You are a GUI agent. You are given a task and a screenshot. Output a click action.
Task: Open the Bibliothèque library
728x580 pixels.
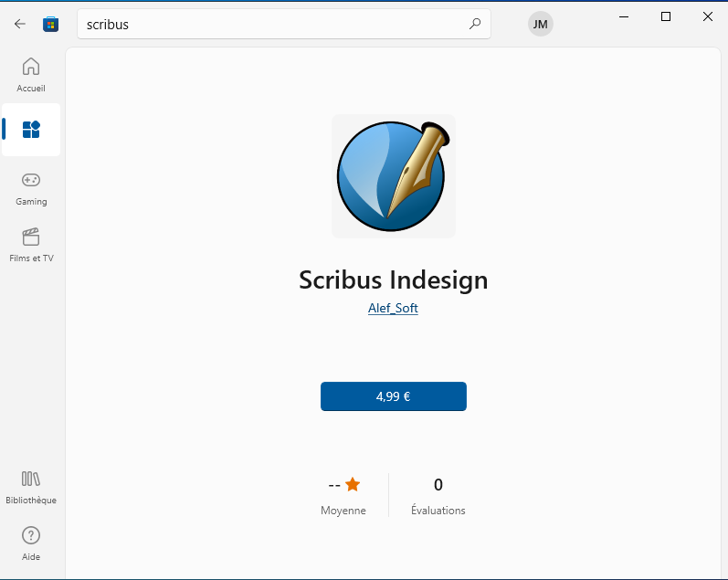point(31,486)
